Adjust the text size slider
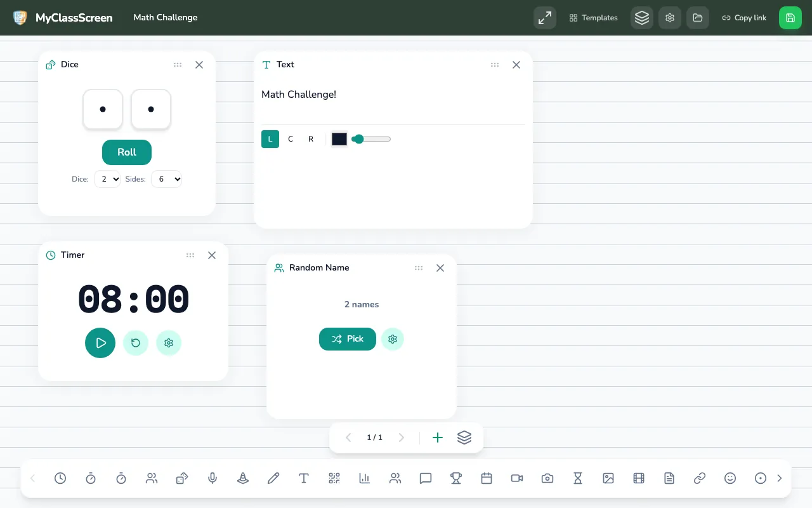 pyautogui.click(x=371, y=139)
